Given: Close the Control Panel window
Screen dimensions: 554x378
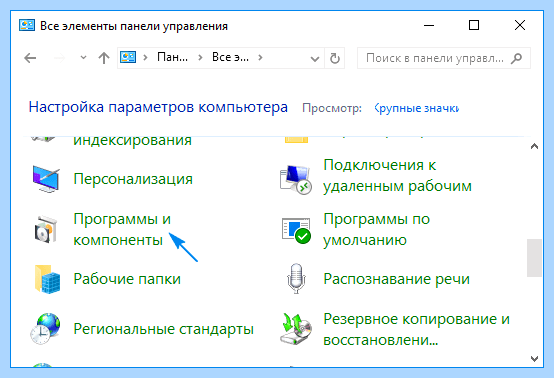Looking at the screenshot, I should click(520, 25).
